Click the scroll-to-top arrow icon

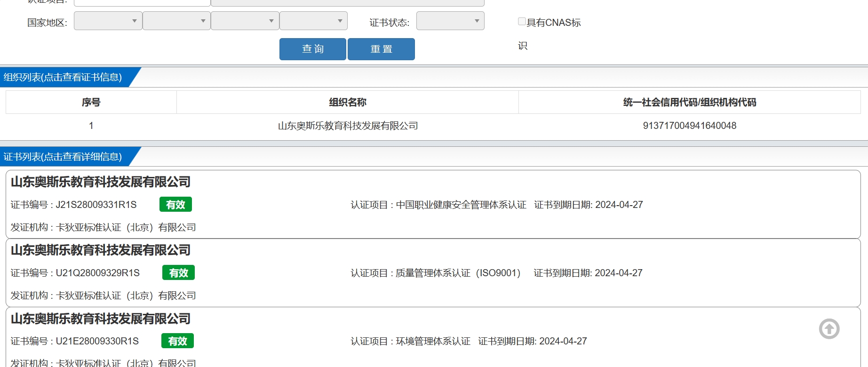click(x=829, y=329)
